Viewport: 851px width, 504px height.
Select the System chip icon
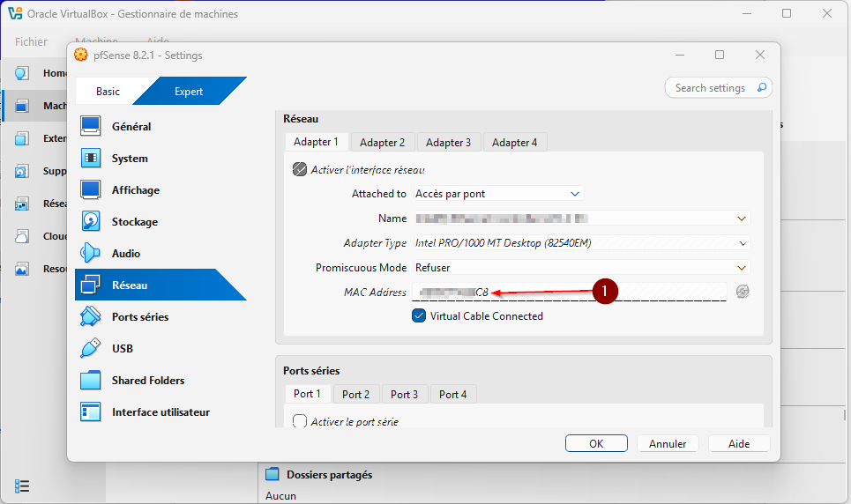[x=91, y=159]
